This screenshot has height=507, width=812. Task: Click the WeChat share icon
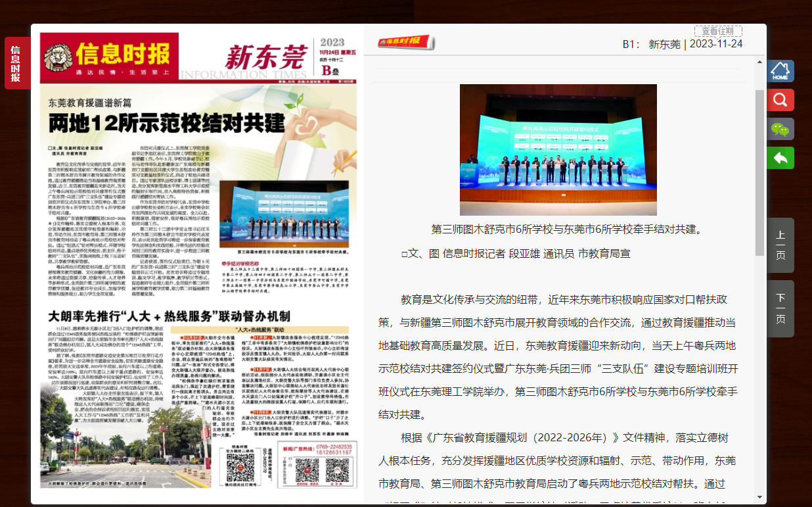[780, 129]
